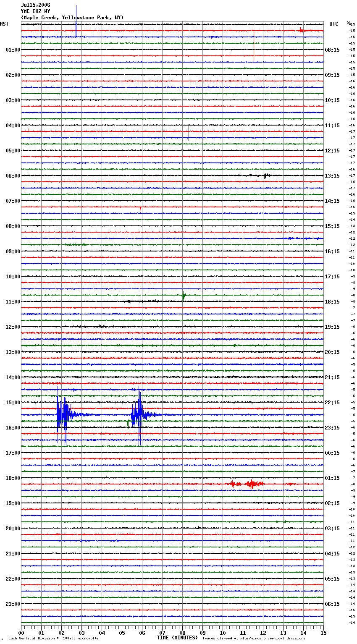Click the 15:00 MST time label
Viewport: 357px width, 644px height.
[13, 403]
